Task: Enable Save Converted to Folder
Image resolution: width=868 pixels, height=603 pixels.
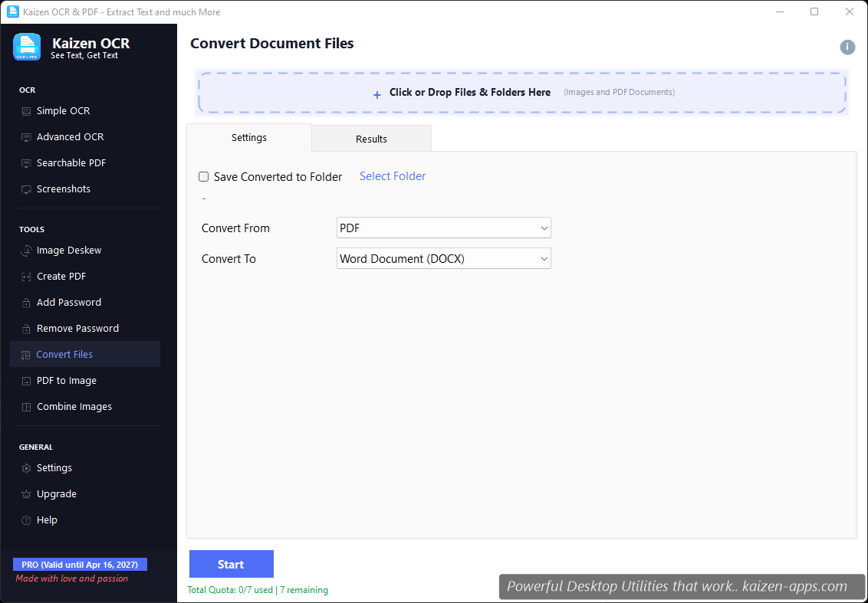Action: [x=203, y=176]
